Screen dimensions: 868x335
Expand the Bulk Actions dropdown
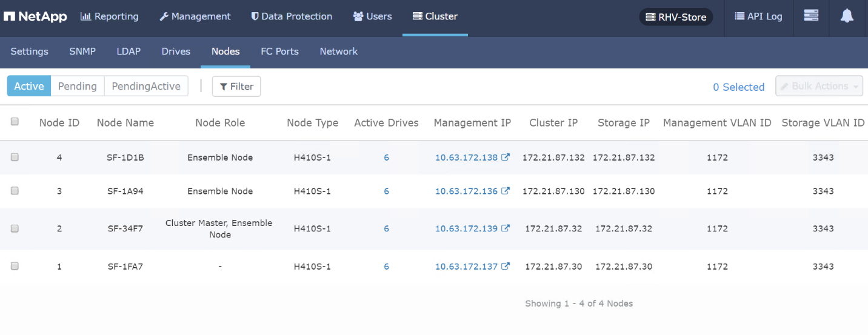[x=819, y=86]
